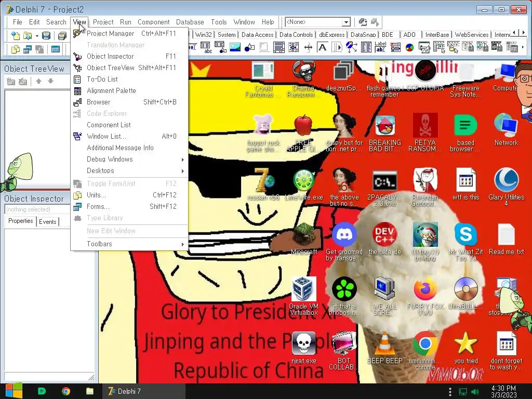Switch to the Data Access palette tab
Image resolution: width=532 pixels, height=399 pixels.
[x=257, y=35]
